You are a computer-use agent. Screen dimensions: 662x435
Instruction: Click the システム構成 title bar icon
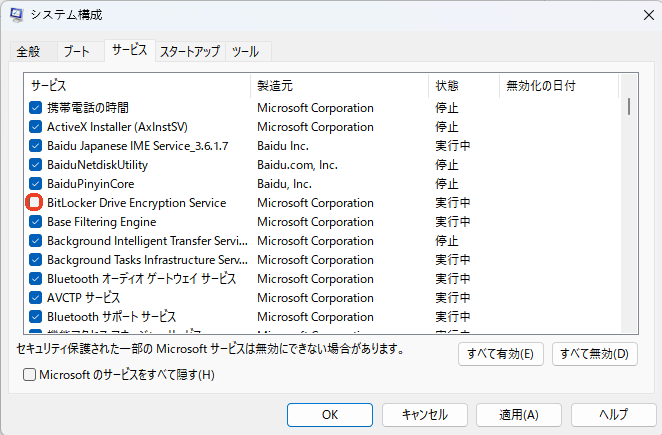pos(17,16)
